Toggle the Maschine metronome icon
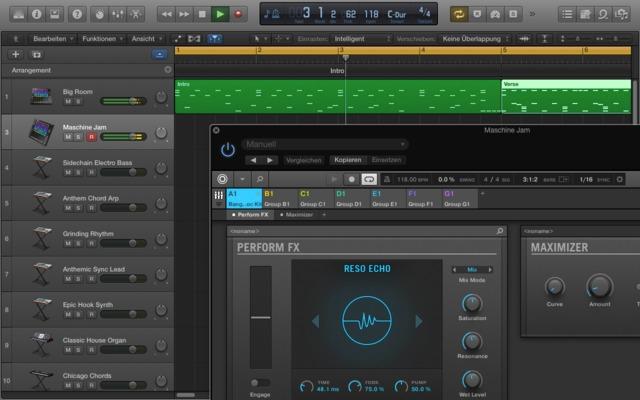 click(x=387, y=179)
